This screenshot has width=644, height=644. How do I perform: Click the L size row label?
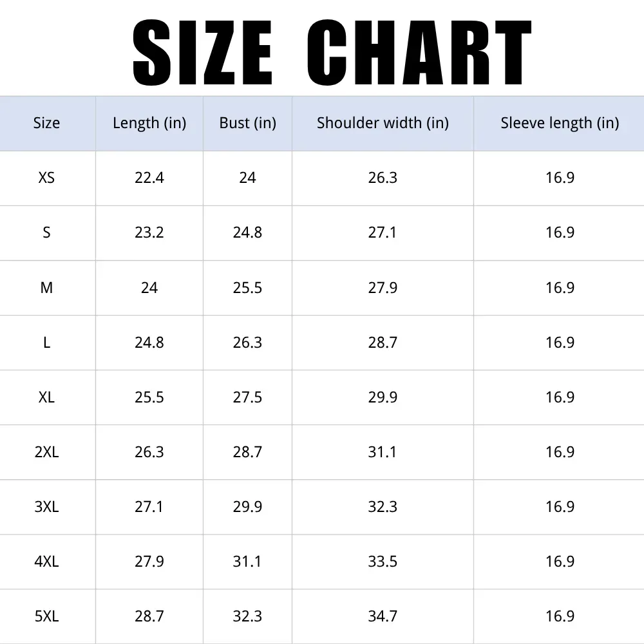(46, 342)
